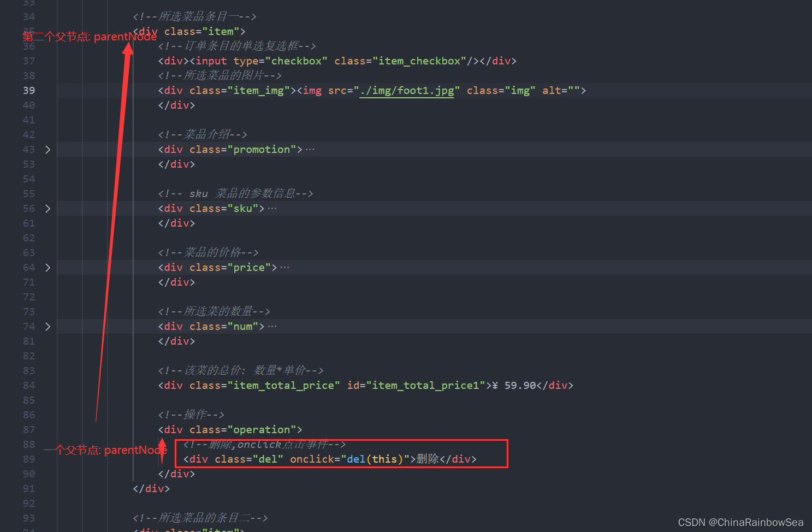Click line number 84 in gutter
The width and height of the screenshot is (812, 532).
[29, 386]
